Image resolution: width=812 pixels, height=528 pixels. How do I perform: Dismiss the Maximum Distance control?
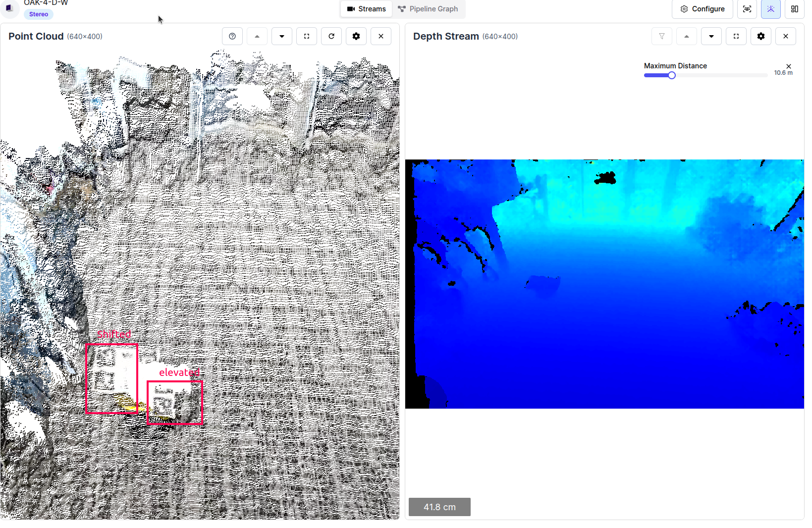(x=789, y=66)
